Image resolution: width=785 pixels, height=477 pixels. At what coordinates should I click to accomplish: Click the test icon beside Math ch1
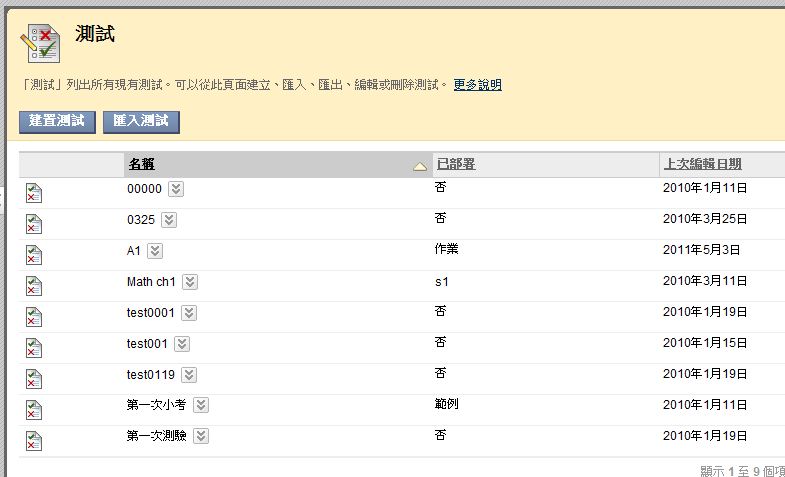pyautogui.click(x=34, y=285)
